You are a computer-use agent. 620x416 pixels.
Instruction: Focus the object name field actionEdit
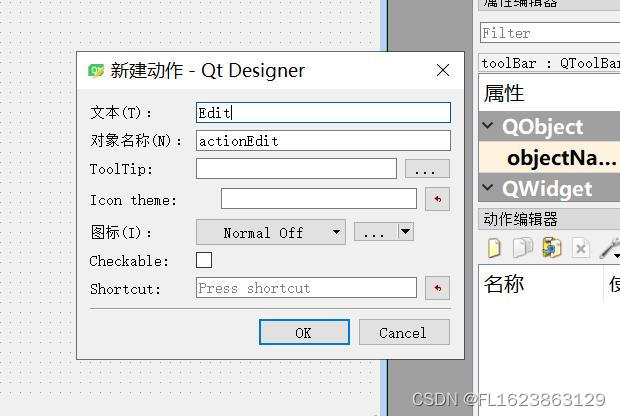click(323, 141)
